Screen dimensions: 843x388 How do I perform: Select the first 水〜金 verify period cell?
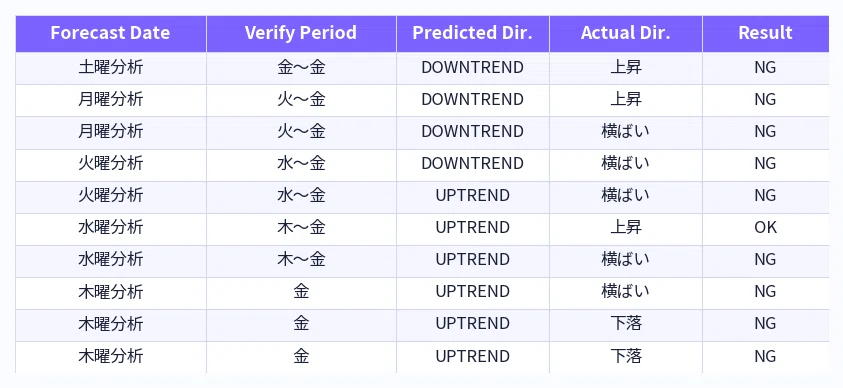(x=301, y=164)
